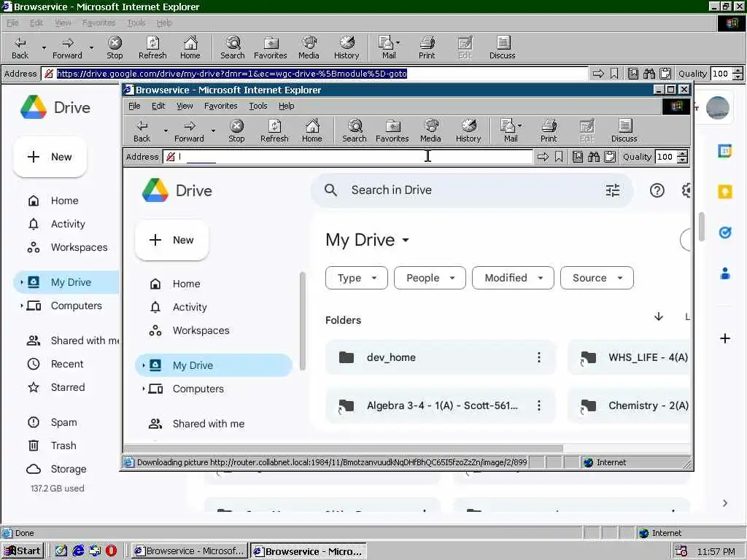Click the Search in Drive field
The height and width of the screenshot is (560, 747).
[472, 190]
